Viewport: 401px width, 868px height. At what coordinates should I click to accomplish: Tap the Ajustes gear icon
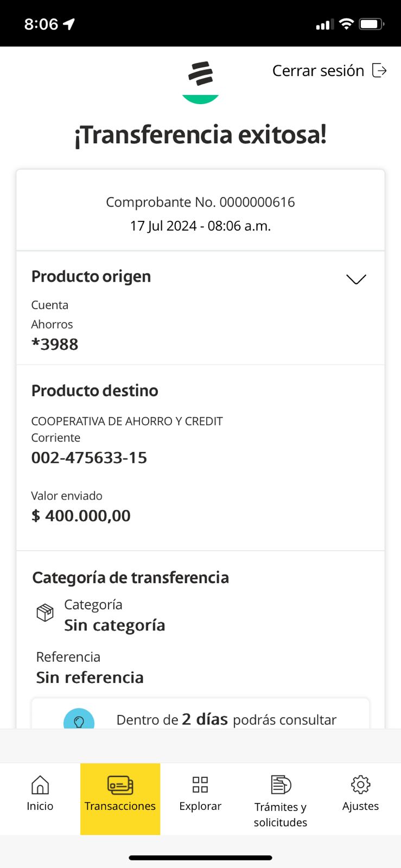pyautogui.click(x=360, y=784)
